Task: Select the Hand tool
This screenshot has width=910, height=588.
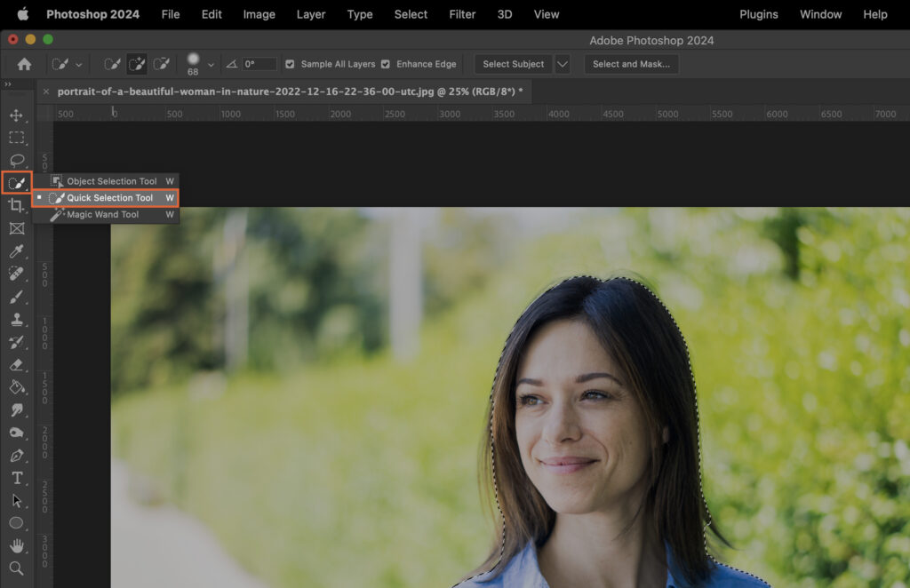Action: pyautogui.click(x=16, y=546)
